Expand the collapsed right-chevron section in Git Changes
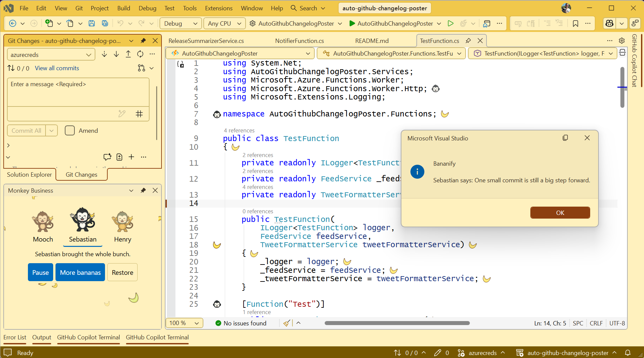The image size is (644, 358). pyautogui.click(x=8, y=145)
